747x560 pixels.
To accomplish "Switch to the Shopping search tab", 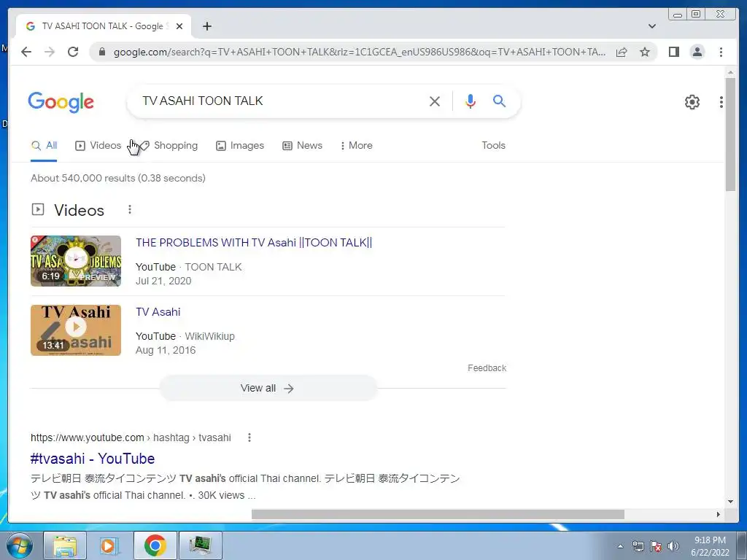I will click(x=169, y=146).
